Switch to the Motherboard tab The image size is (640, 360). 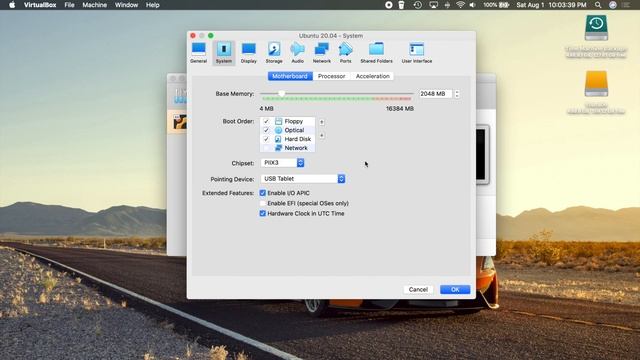pos(290,76)
